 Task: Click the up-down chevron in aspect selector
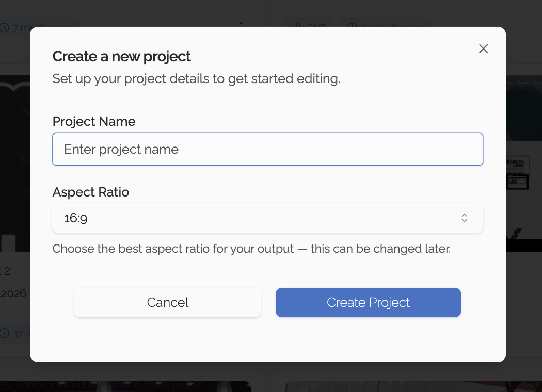(x=464, y=218)
